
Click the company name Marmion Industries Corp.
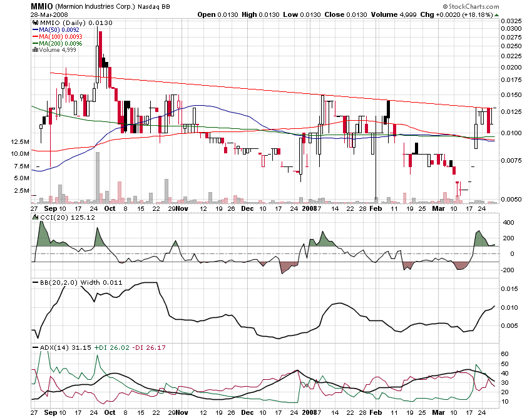[95, 6]
